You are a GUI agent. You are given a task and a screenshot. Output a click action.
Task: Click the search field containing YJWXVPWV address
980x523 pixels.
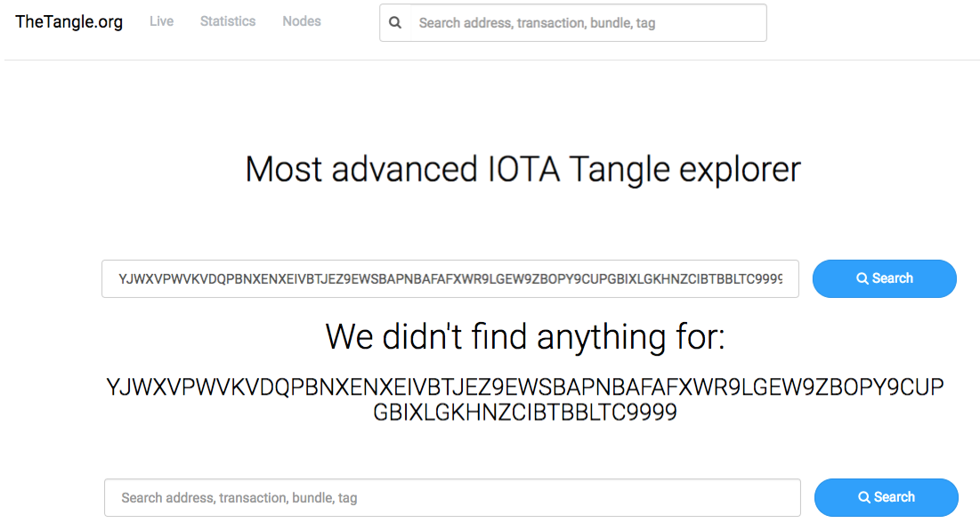450,278
